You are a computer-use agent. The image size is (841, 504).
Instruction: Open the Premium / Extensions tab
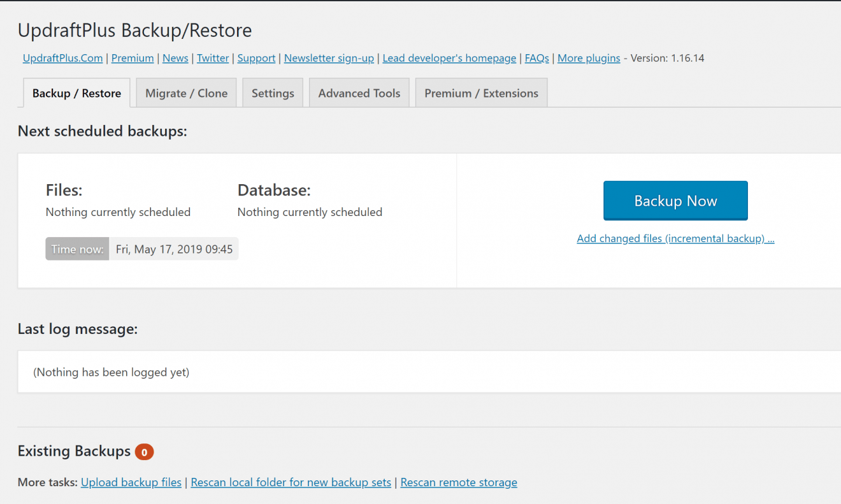481,92
